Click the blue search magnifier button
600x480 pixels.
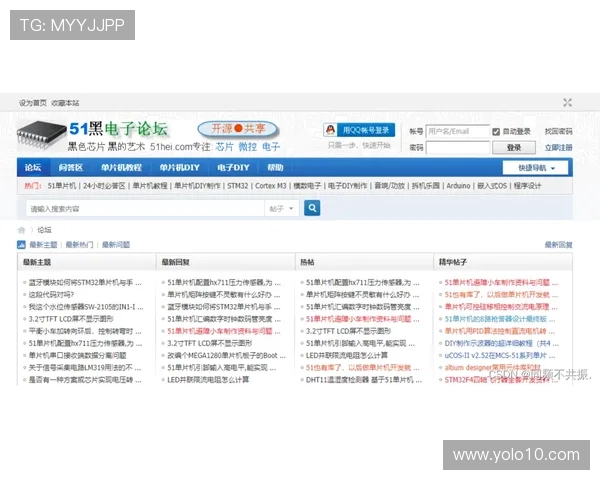pyautogui.click(x=312, y=208)
